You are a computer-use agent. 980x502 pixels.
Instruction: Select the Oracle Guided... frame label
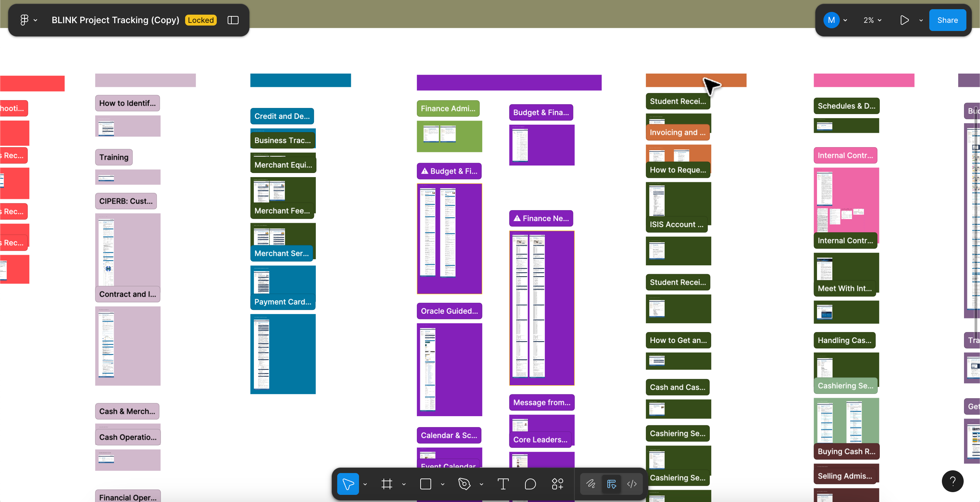449,311
